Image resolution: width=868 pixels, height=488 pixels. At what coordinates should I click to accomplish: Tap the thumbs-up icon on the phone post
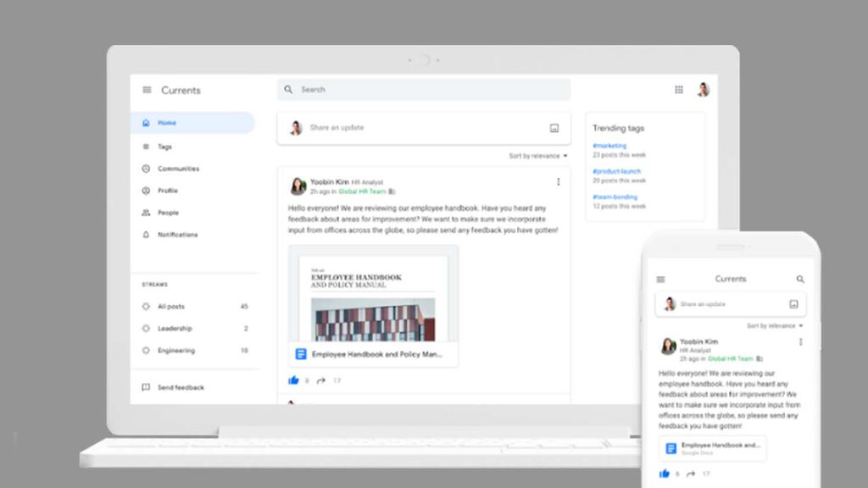pyautogui.click(x=665, y=473)
